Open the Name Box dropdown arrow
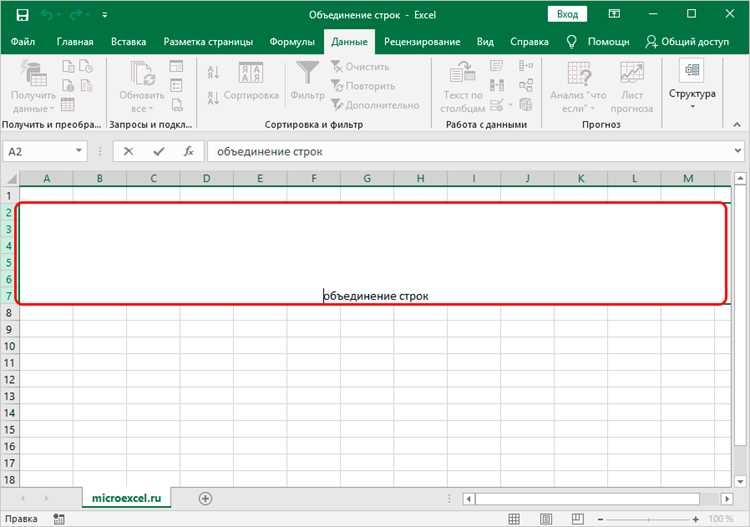This screenshot has width=750, height=527. click(x=79, y=151)
